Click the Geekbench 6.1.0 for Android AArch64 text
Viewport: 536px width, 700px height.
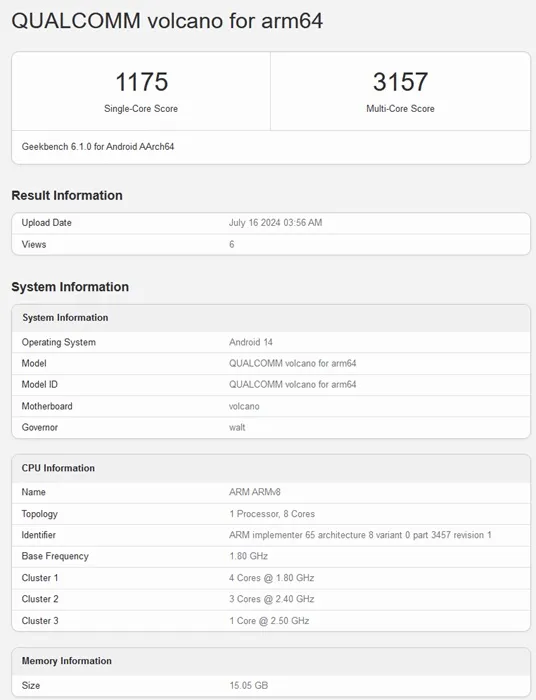click(x=98, y=147)
